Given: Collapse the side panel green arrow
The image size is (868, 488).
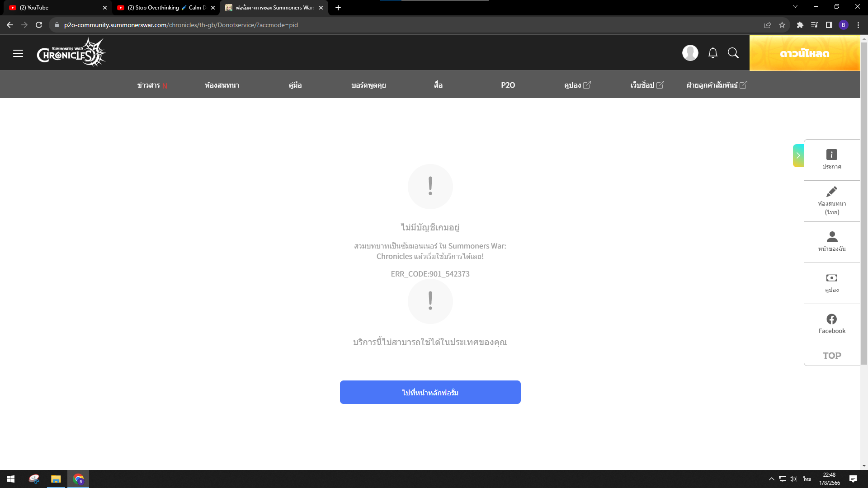Looking at the screenshot, I should coord(798,155).
